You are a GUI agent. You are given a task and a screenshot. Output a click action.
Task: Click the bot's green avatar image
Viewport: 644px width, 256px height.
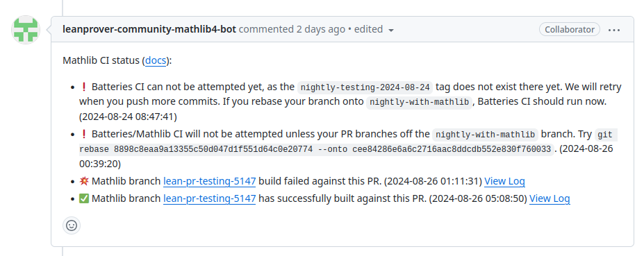26,30
